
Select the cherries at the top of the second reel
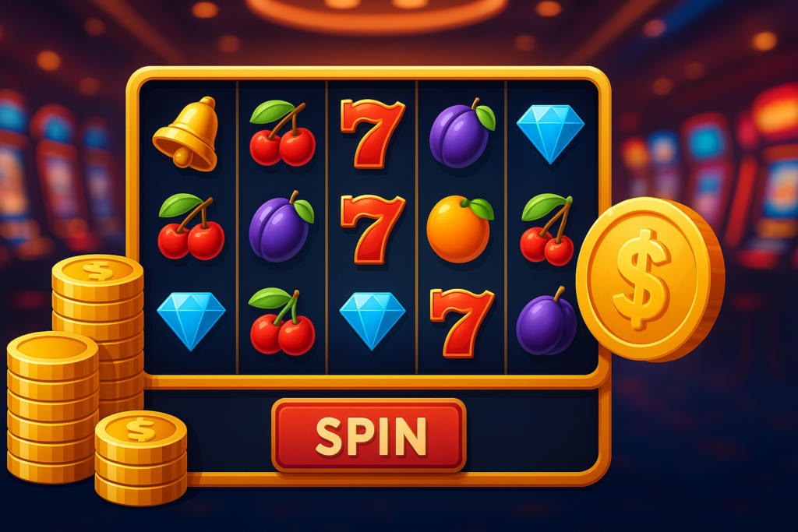(282, 133)
